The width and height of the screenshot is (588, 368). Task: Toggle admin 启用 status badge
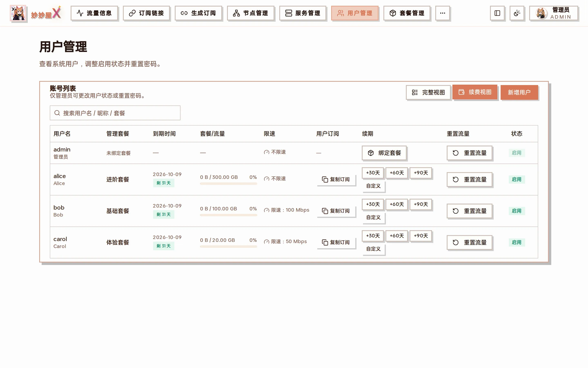[517, 153]
